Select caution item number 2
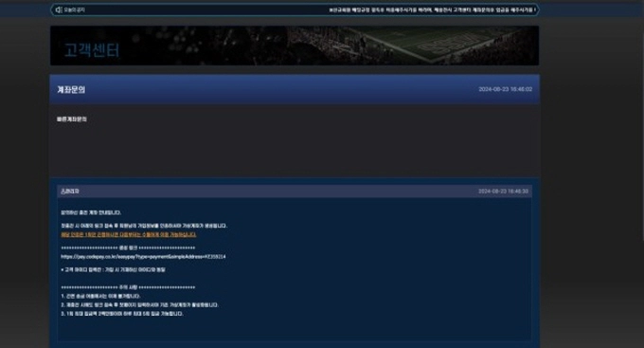Screen dimensions: 644x348 click(x=139, y=304)
